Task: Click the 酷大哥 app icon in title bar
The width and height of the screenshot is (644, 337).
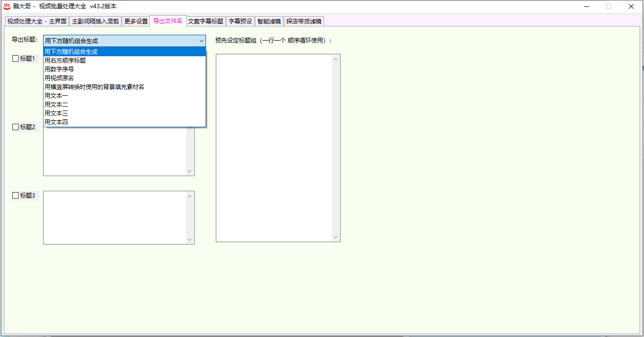Action: (7, 6)
